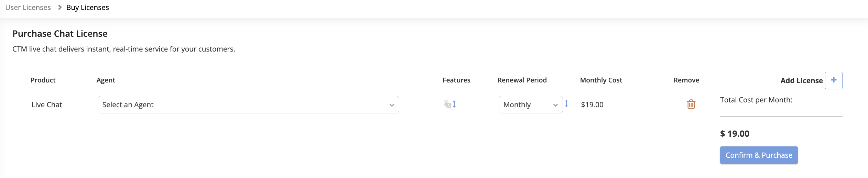Viewport: 868px width, 178px height.
Task: Click the Remove column header
Action: pyautogui.click(x=686, y=80)
